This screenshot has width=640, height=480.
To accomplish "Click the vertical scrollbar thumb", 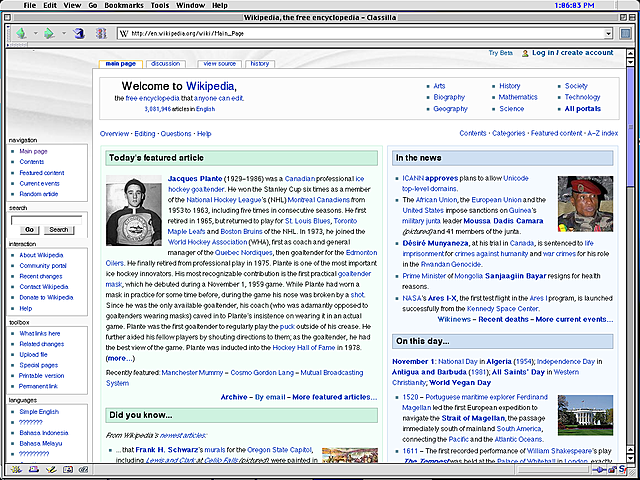I will click(630, 128).
